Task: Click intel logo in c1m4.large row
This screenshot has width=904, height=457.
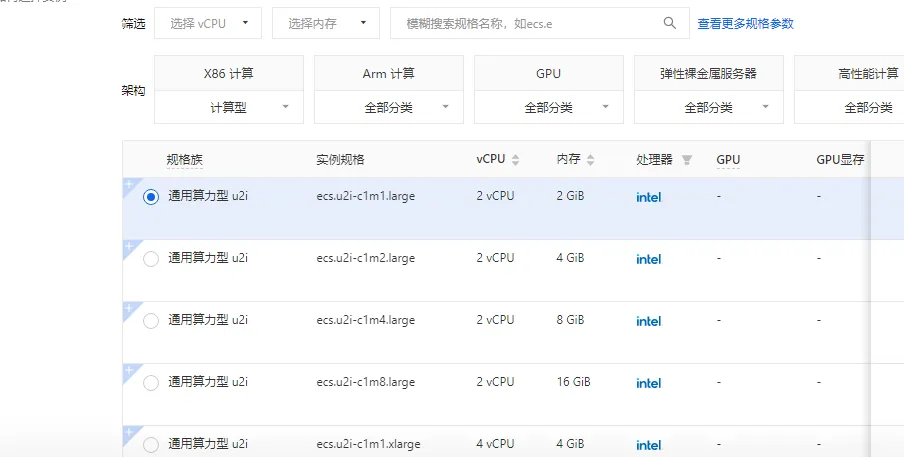Action: [649, 321]
